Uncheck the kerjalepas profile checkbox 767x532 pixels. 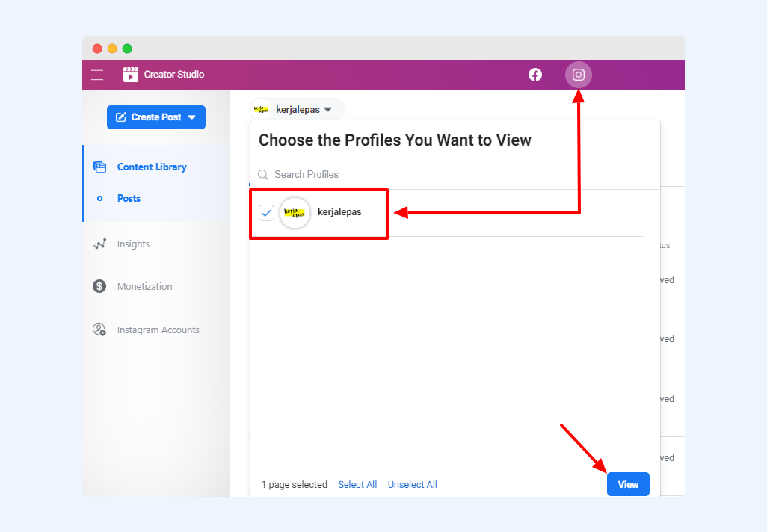[x=267, y=213]
